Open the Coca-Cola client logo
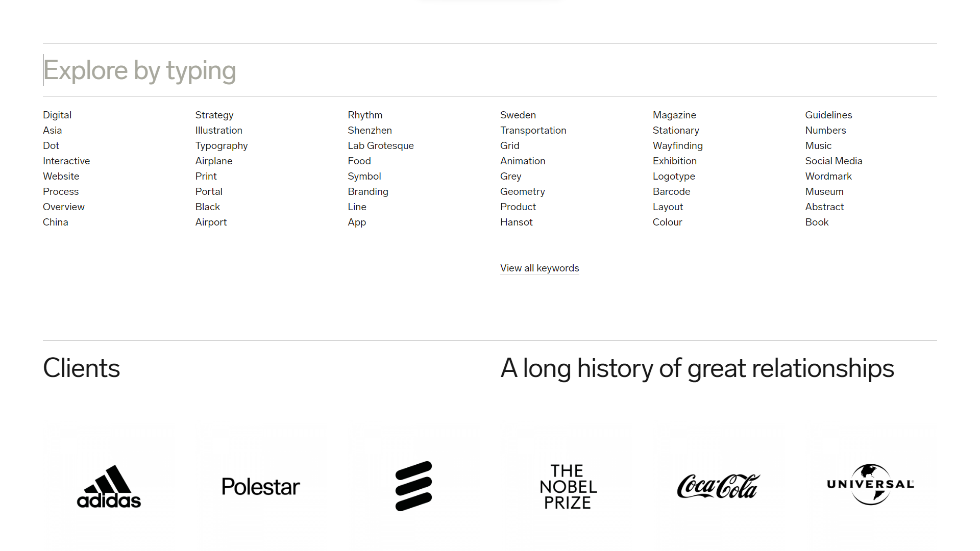980x551 pixels. (x=719, y=486)
